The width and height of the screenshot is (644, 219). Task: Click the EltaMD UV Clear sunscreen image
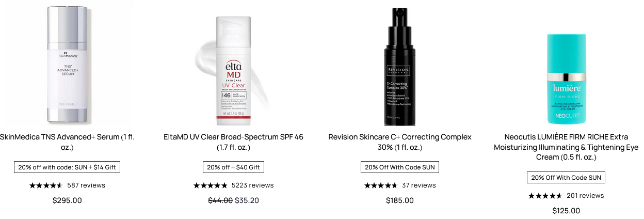[233, 70]
